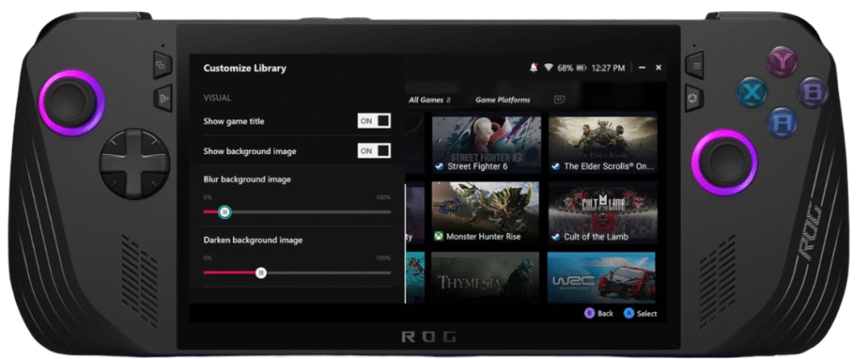Click the Steam icon on The Elder Scrolls
868x359 pixels.
556,166
